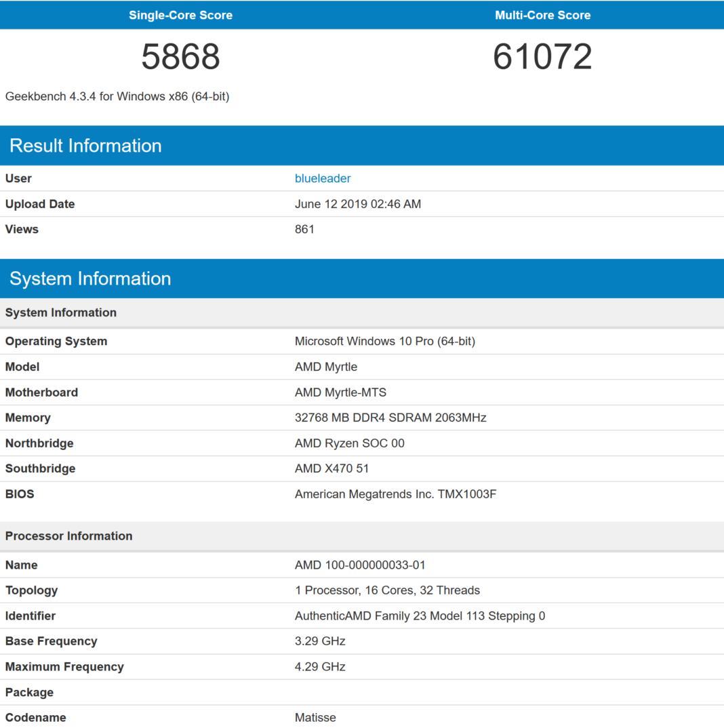724x728 pixels.
Task: Click the Topology row label
Action: point(32,590)
